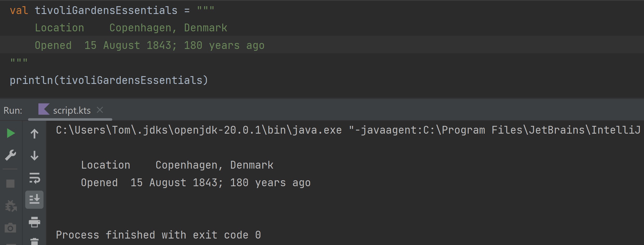Place cursor on the val keyword

click(19, 11)
